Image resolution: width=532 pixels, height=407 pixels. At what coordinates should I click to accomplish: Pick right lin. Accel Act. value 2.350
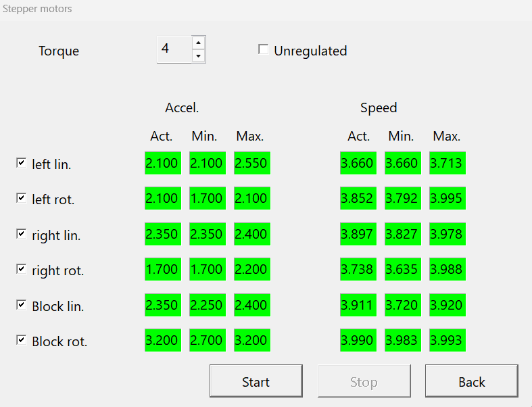coord(163,234)
